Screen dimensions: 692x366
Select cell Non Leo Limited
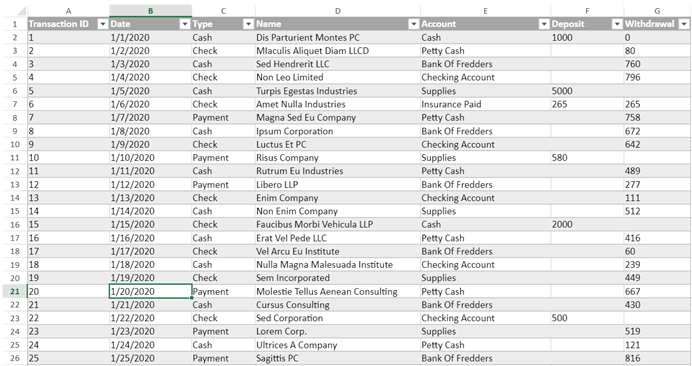pos(338,77)
